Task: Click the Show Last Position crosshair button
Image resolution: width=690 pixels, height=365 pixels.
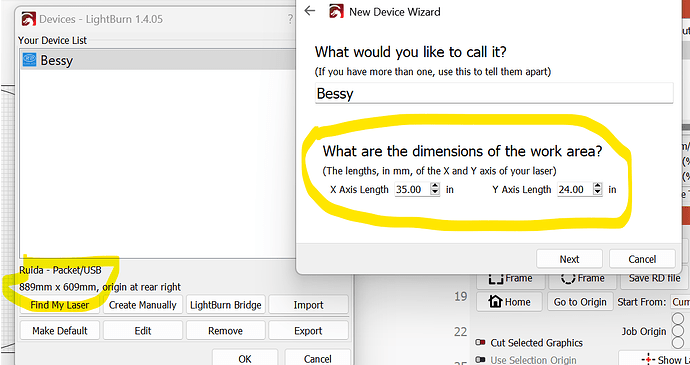Action: point(654,359)
